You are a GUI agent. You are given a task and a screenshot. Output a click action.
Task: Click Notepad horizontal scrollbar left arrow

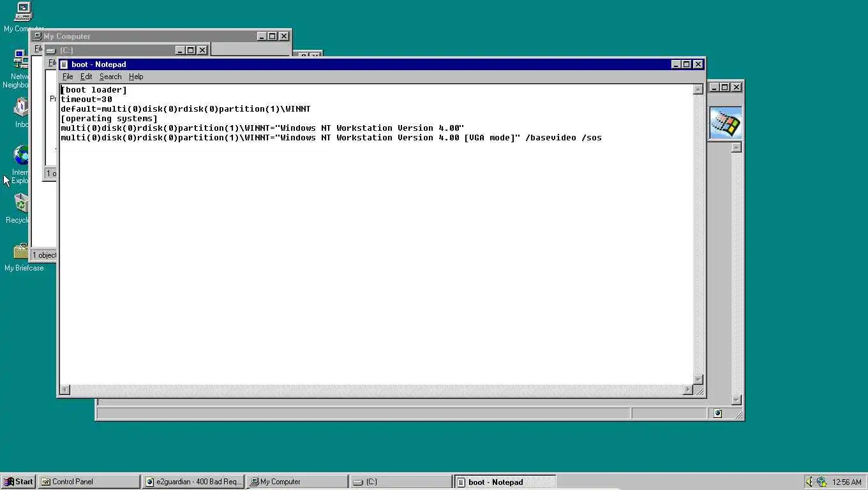(65, 389)
